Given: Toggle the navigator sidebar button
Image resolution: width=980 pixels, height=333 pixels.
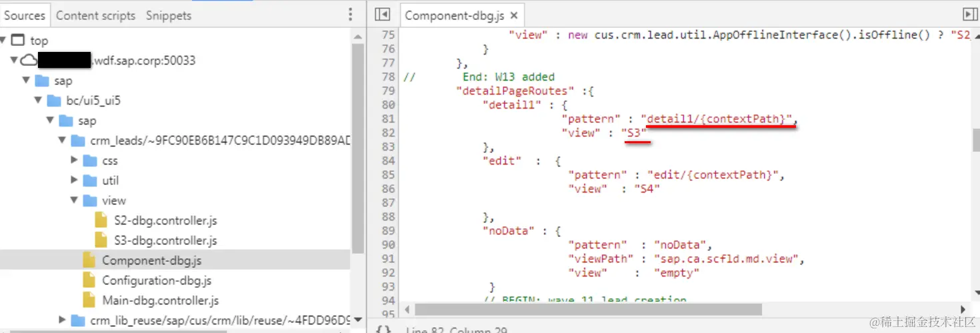Looking at the screenshot, I should tap(382, 15).
